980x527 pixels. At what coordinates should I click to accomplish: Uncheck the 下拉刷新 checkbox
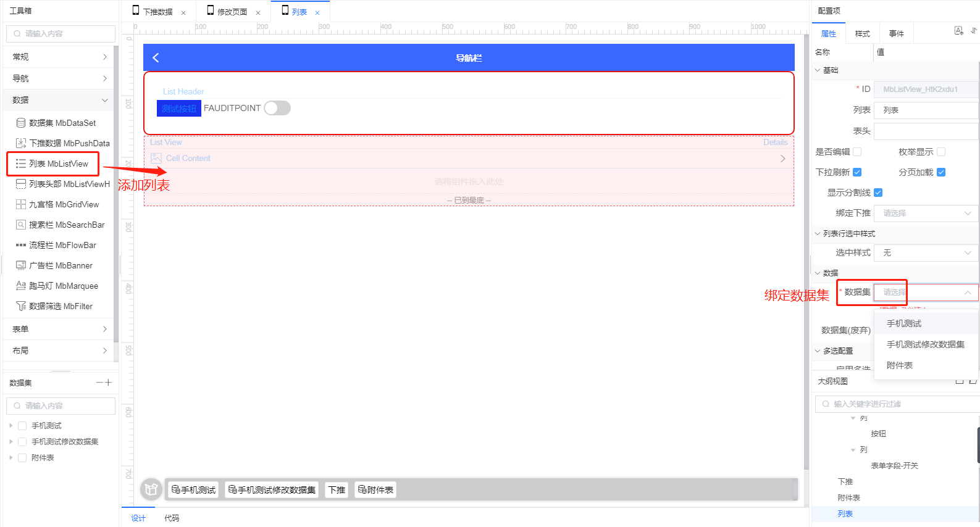pos(857,172)
